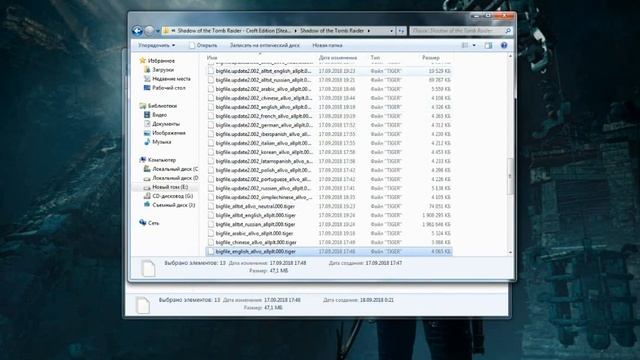Select file bigfile.update2.002_iberspanish_allvo

coord(329,134)
